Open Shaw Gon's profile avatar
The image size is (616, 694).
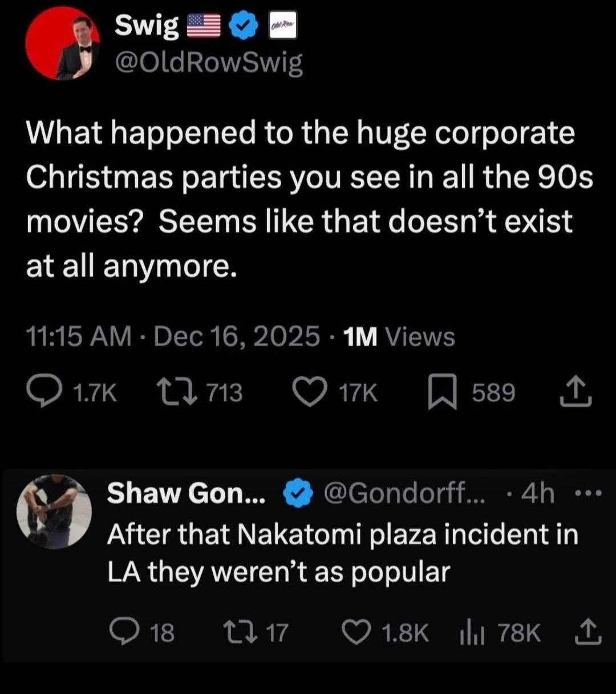pos(54,512)
